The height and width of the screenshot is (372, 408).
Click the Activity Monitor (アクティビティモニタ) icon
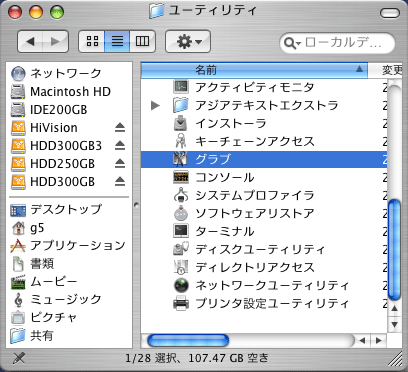[181, 87]
